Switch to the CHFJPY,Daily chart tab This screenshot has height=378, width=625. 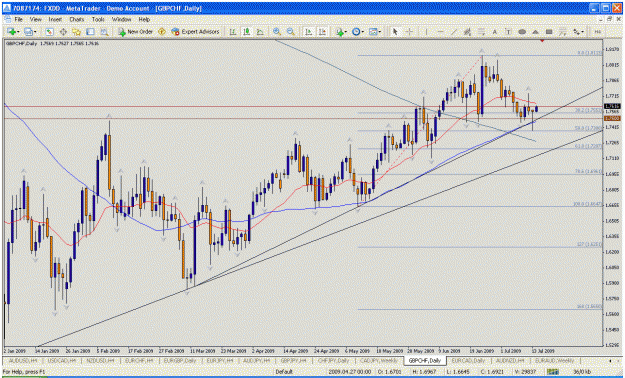click(333, 361)
